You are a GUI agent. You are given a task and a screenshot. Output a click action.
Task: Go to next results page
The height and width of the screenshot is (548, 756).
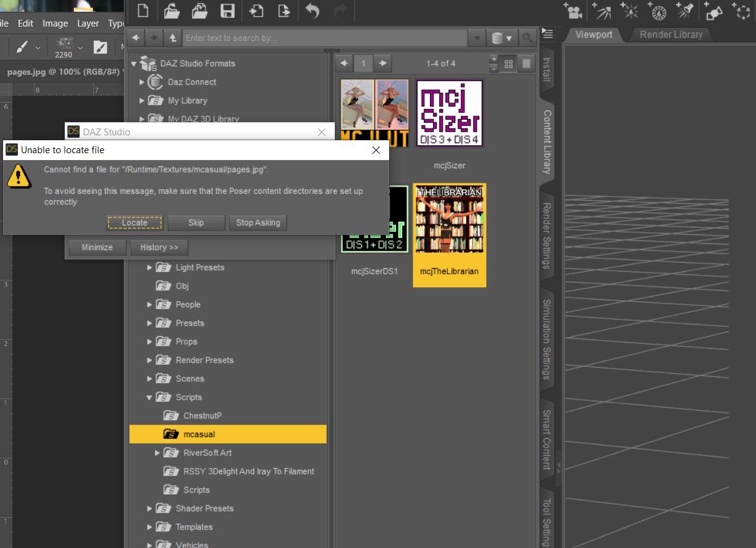[x=382, y=63]
